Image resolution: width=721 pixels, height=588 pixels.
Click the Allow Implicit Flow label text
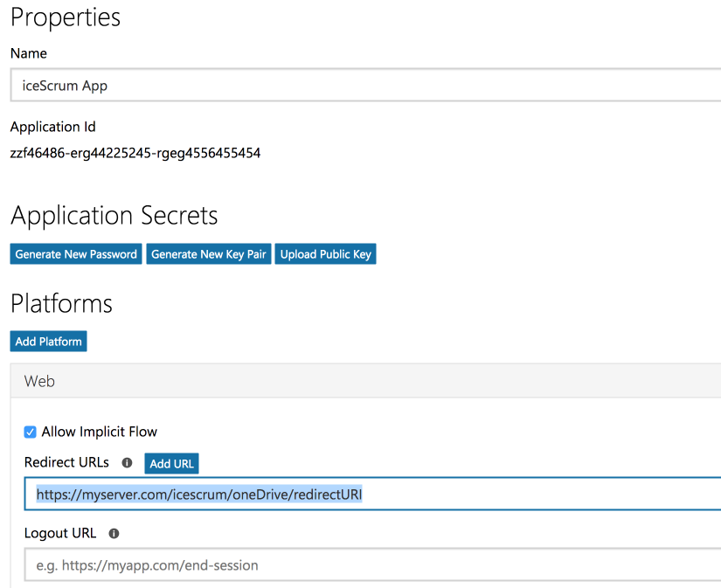[x=100, y=432]
